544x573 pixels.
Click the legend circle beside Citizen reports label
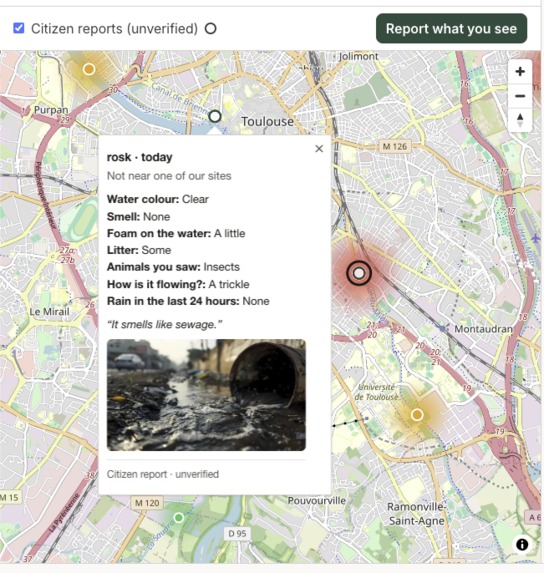210,29
